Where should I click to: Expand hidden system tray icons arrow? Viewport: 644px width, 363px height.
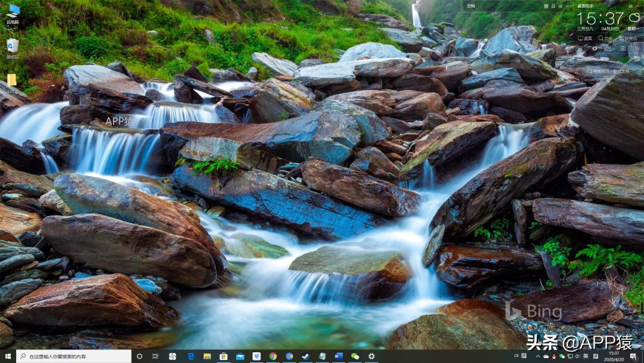tap(538, 356)
